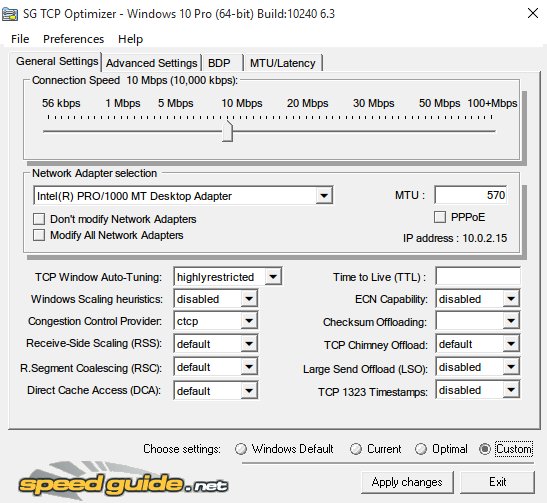Screen dimensions: 547x503
Task: Check Don't modify Network Adapters
Action: tap(39, 219)
